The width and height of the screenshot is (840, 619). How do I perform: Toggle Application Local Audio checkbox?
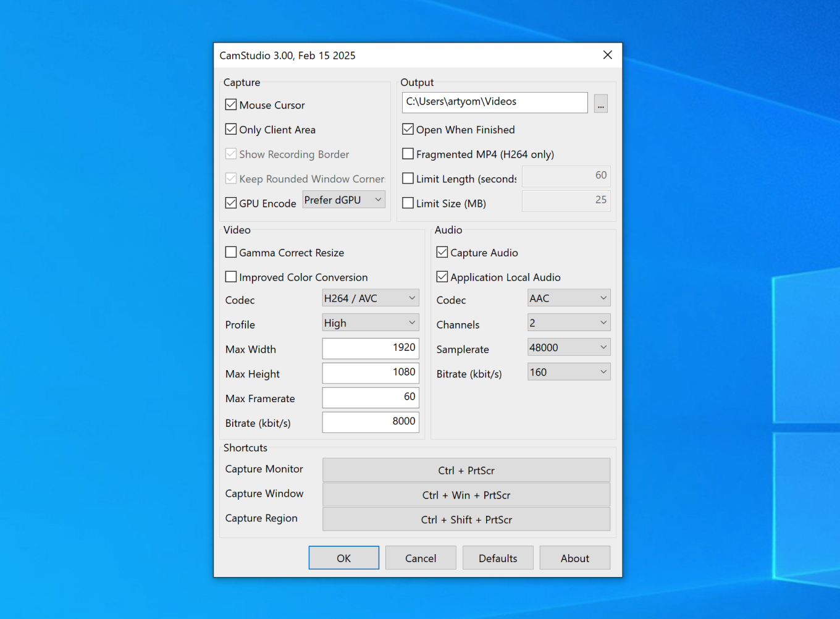pos(442,277)
